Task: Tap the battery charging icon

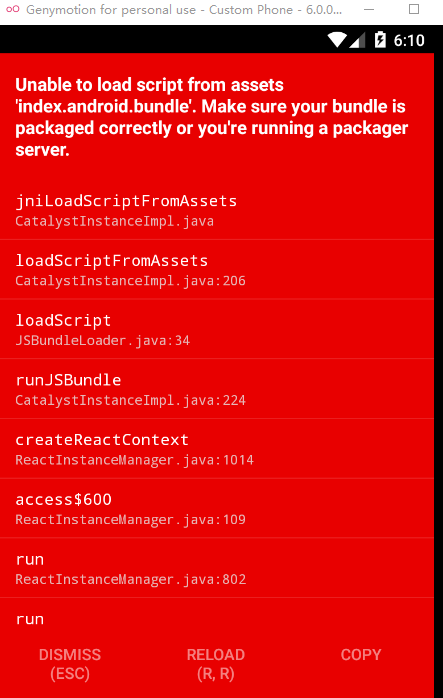Action: click(380, 40)
